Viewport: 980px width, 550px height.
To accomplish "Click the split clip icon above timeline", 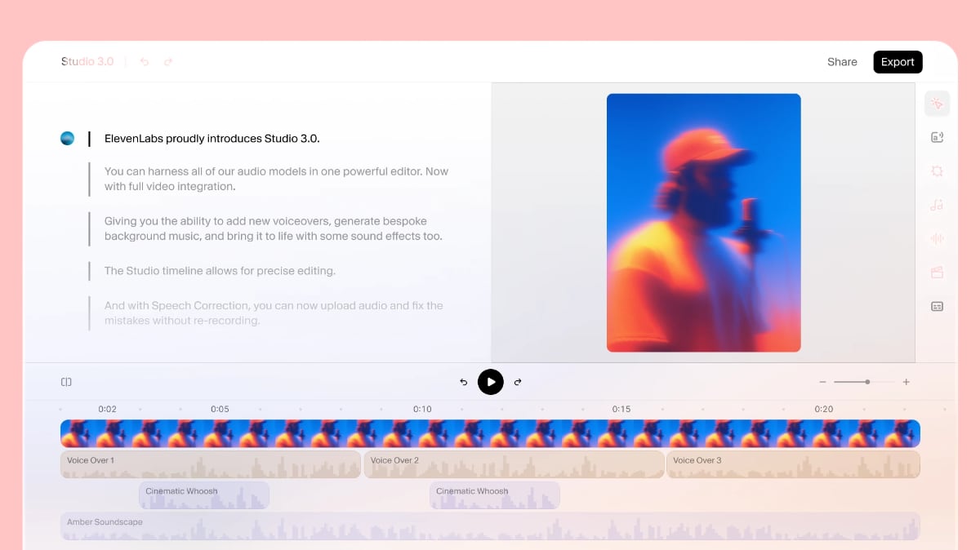I will pos(66,382).
